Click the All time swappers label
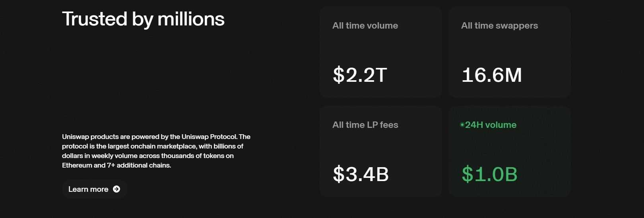644x218 pixels. click(x=500, y=26)
